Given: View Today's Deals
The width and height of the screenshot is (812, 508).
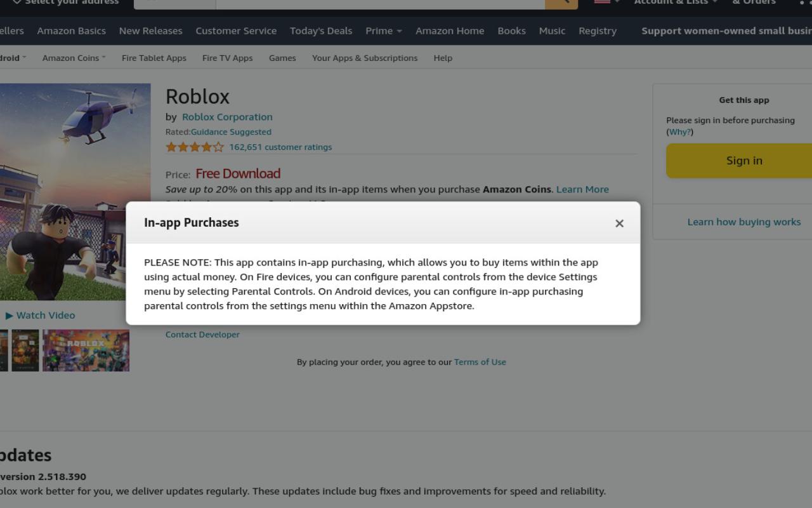Looking at the screenshot, I should coord(321,30).
